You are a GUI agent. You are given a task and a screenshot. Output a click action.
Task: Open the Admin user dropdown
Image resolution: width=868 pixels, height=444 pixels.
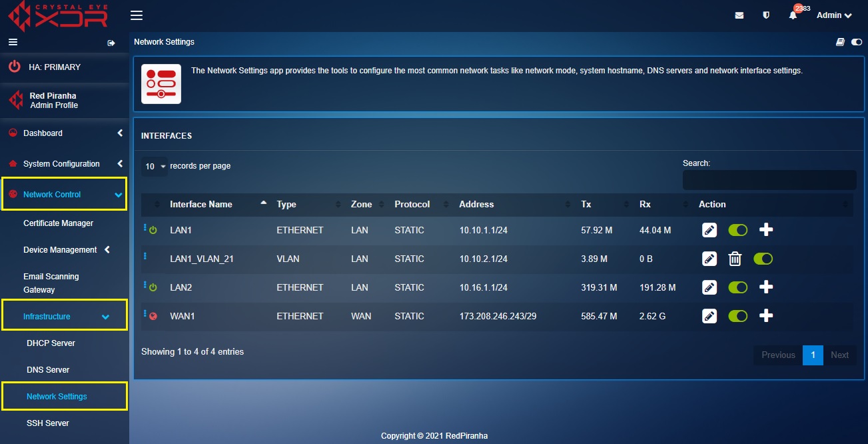click(834, 15)
